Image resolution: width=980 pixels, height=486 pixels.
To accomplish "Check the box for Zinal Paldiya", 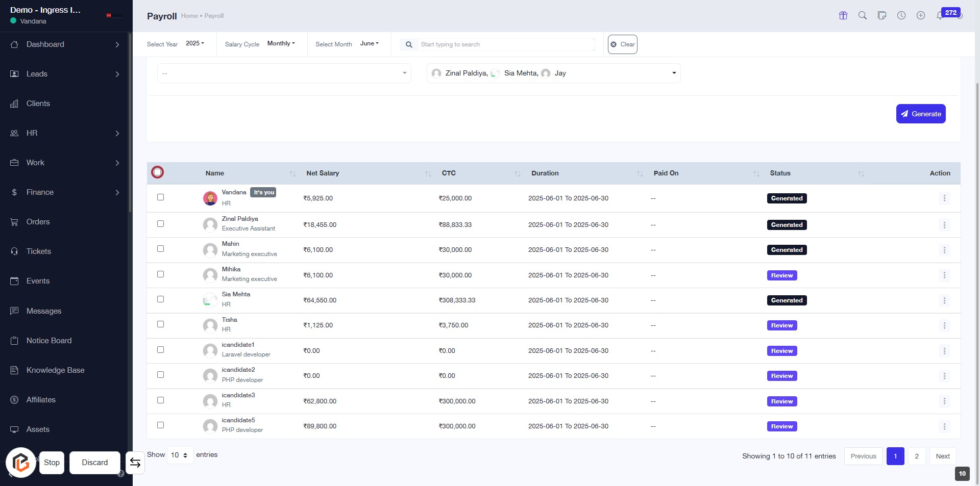I will coord(160,224).
